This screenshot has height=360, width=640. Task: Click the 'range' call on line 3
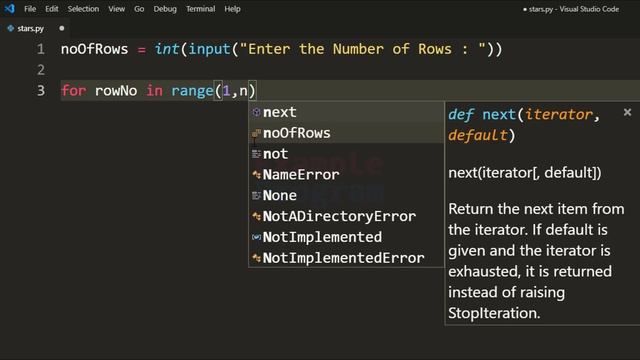point(192,91)
